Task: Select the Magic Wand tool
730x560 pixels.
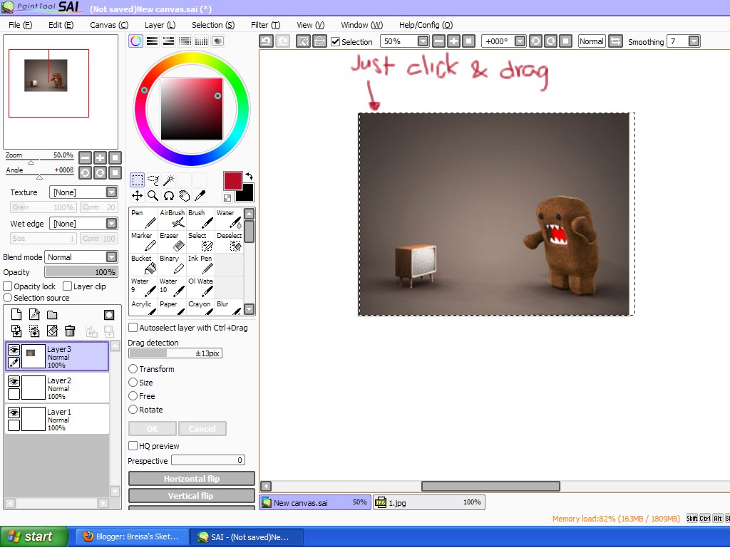Action: click(x=168, y=180)
